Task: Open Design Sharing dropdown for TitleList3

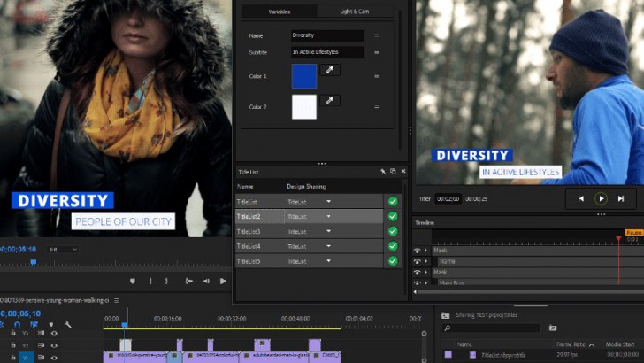Action: [329, 232]
